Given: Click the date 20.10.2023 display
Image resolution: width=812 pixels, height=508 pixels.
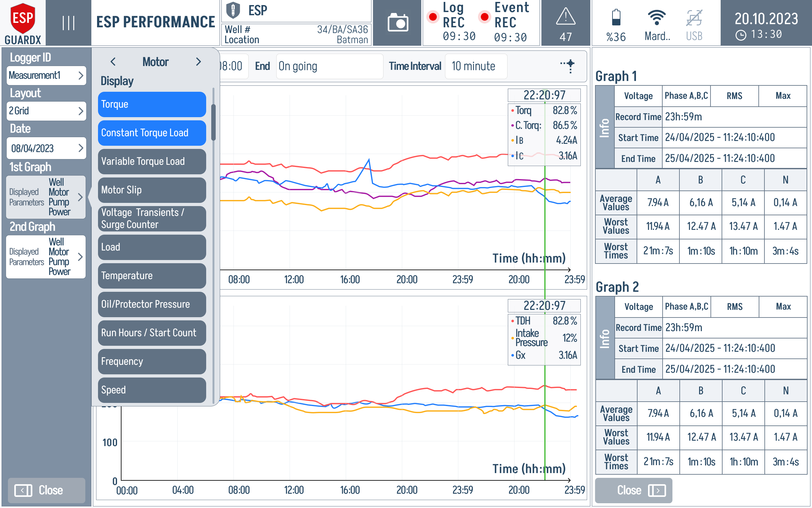Looking at the screenshot, I should click(x=766, y=18).
